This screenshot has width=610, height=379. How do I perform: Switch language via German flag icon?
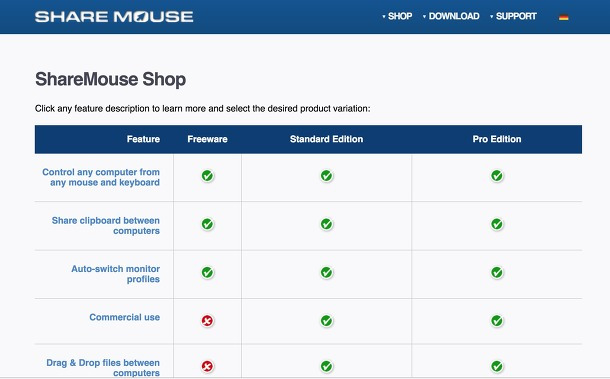tap(563, 17)
